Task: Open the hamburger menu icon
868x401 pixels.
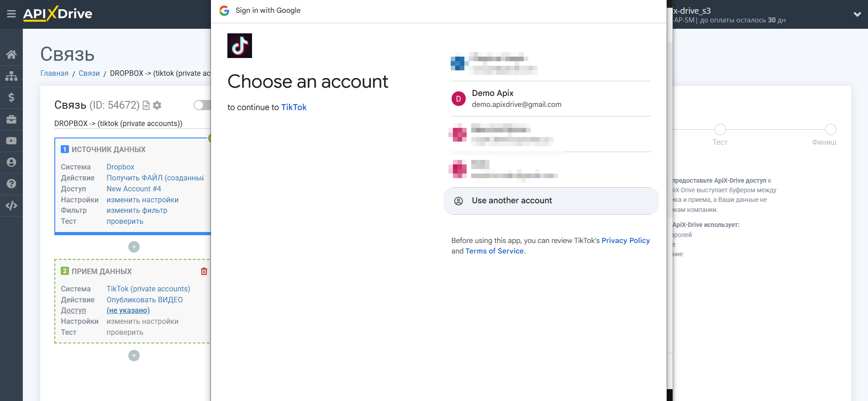Action: coord(11,14)
